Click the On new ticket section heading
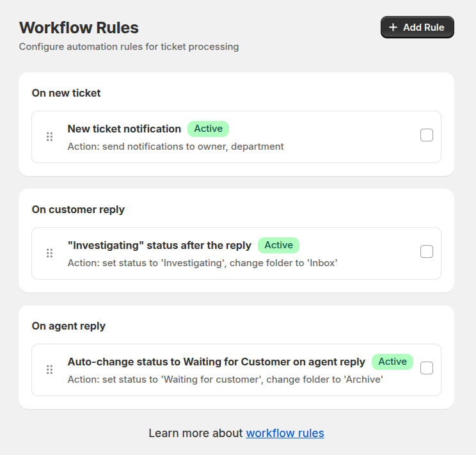476x455 pixels. point(67,93)
